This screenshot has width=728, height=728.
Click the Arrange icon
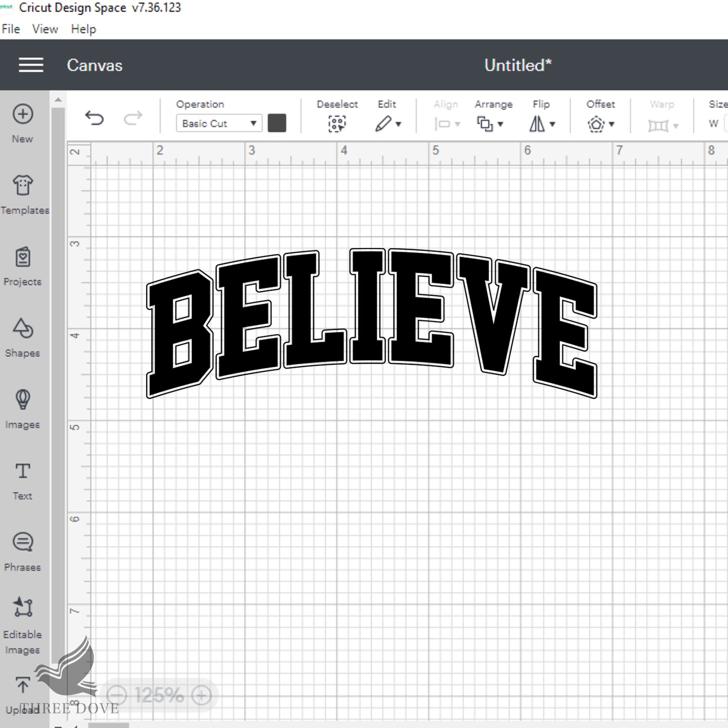point(485,123)
